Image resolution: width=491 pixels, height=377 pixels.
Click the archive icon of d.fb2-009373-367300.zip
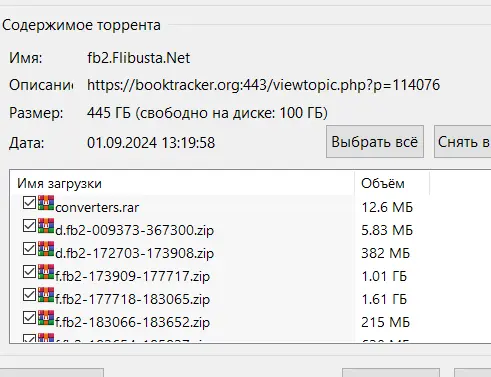pyautogui.click(x=46, y=226)
